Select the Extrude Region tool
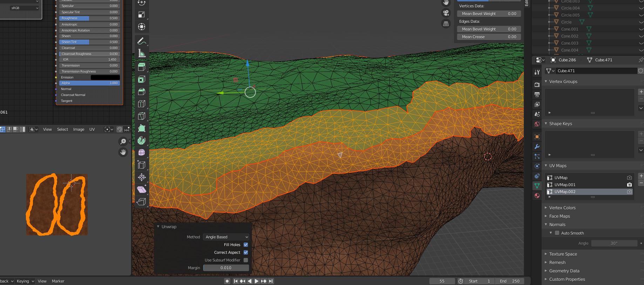This screenshot has width=644, height=285. pos(142,67)
